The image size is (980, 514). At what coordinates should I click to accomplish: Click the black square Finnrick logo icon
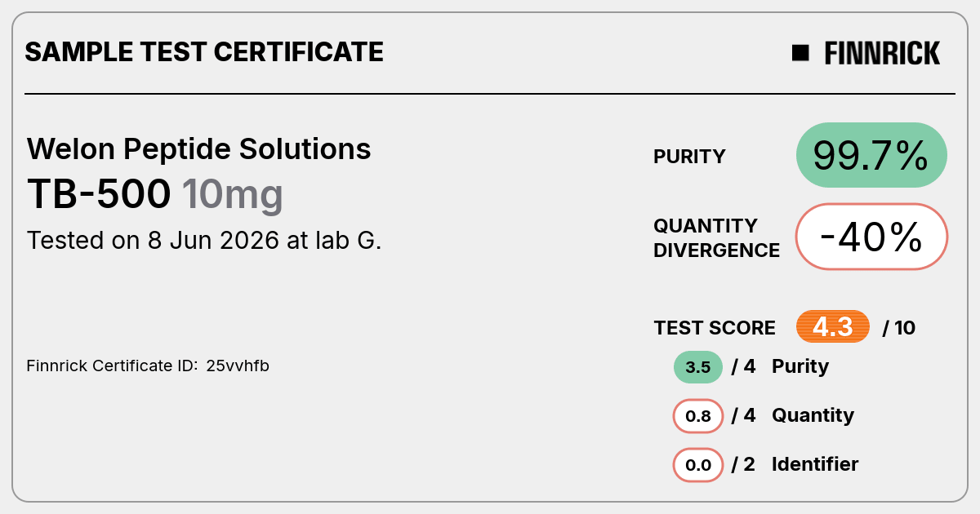click(x=800, y=53)
